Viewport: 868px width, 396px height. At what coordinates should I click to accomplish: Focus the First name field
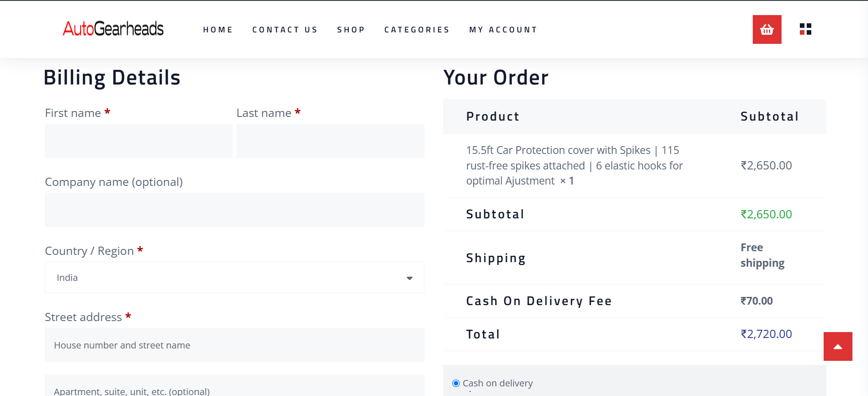coord(139,141)
